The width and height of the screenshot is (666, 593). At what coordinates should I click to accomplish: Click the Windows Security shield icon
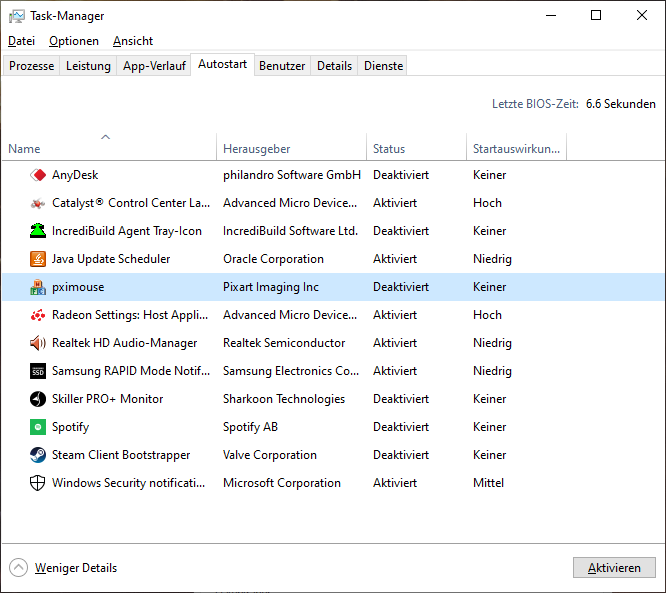38,483
